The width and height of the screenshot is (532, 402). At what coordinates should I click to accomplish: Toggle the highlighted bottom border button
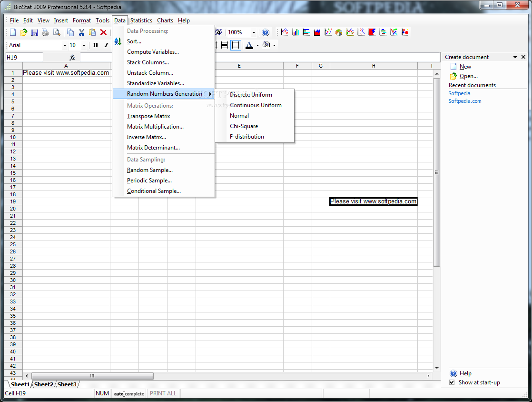[x=236, y=45]
